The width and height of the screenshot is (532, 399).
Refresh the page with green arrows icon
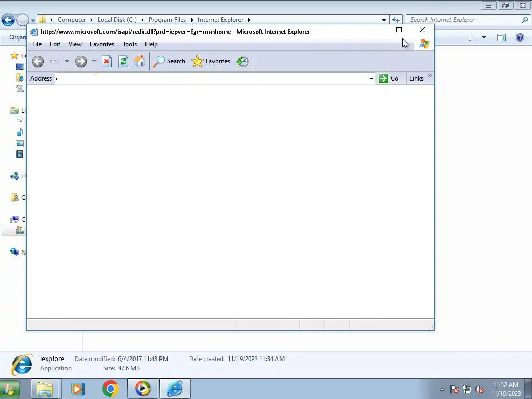[124, 61]
